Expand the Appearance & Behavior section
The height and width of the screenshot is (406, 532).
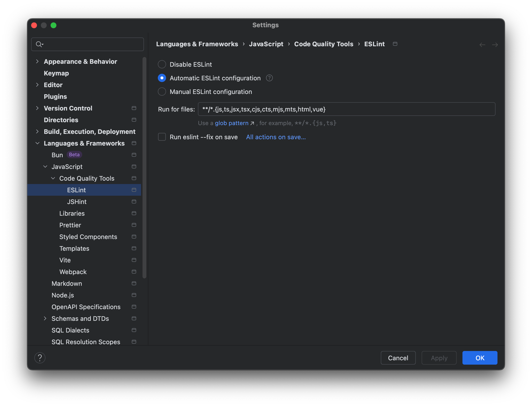[x=37, y=61]
